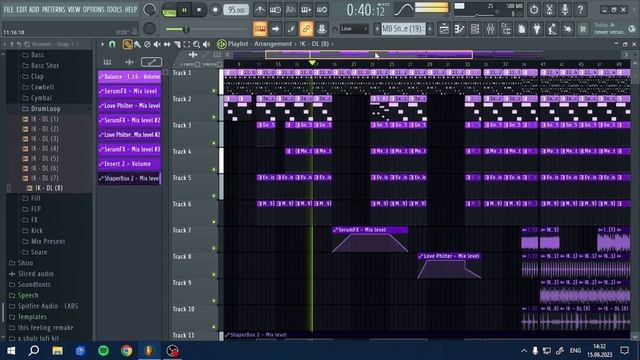Viewport: 640px width, 360px height.
Task: Open the Line snap dropdown
Action: [353, 29]
